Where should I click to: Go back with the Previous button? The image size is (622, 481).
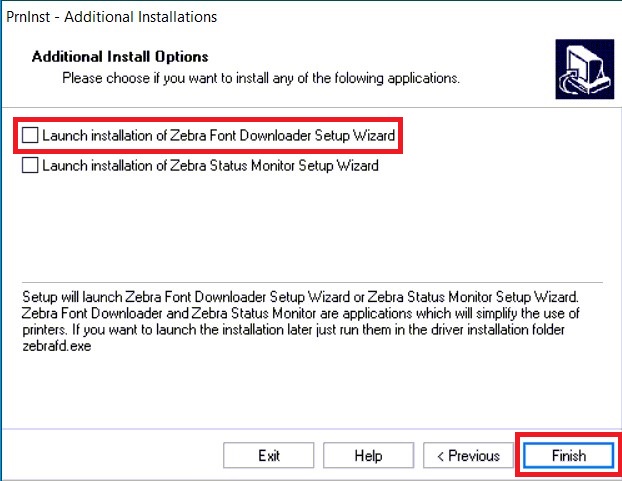pos(468,456)
